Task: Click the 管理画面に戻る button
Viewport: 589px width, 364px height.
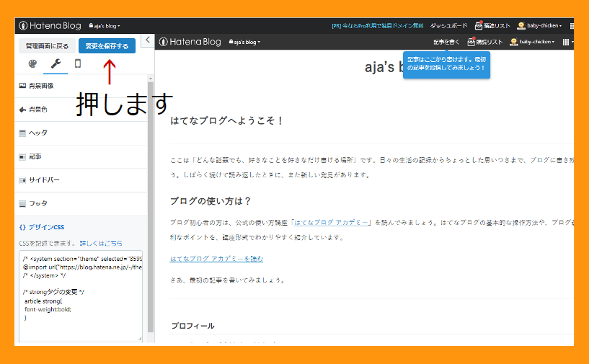Action: point(47,46)
